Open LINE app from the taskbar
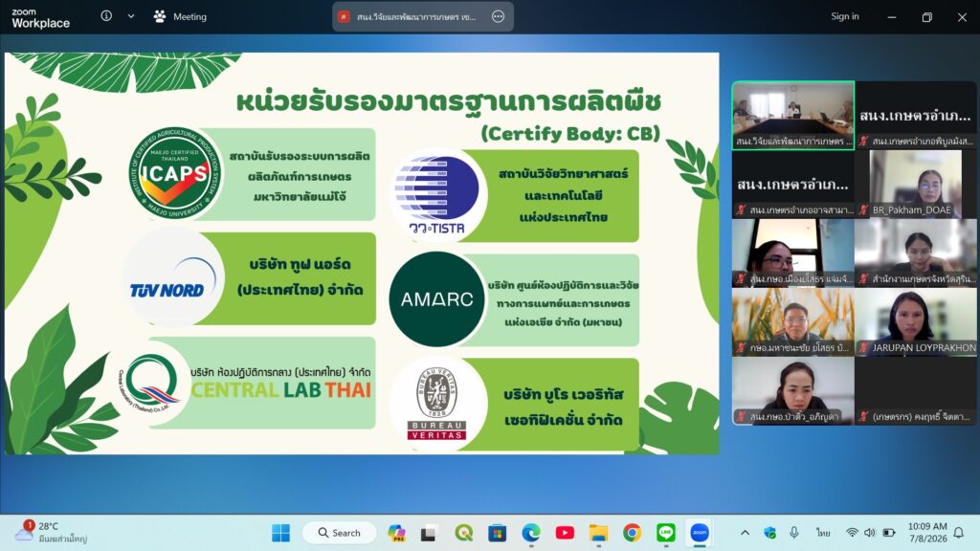 (666, 533)
